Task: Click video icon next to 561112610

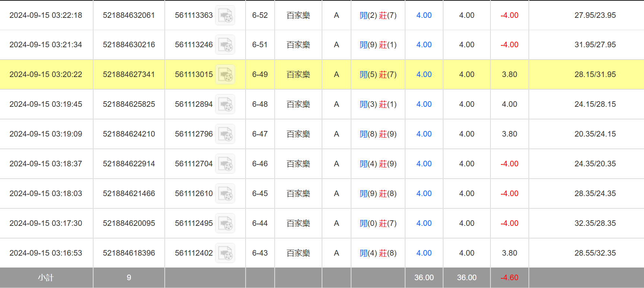Action: pos(225,194)
